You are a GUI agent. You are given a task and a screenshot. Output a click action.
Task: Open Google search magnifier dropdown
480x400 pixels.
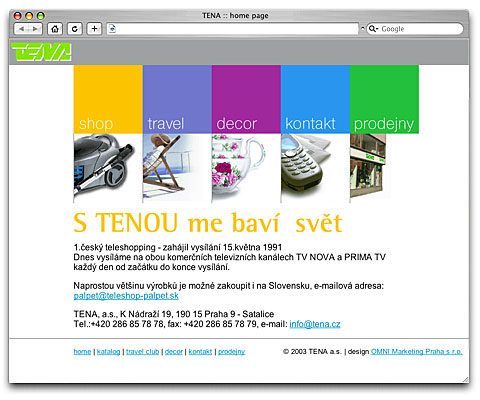point(373,29)
